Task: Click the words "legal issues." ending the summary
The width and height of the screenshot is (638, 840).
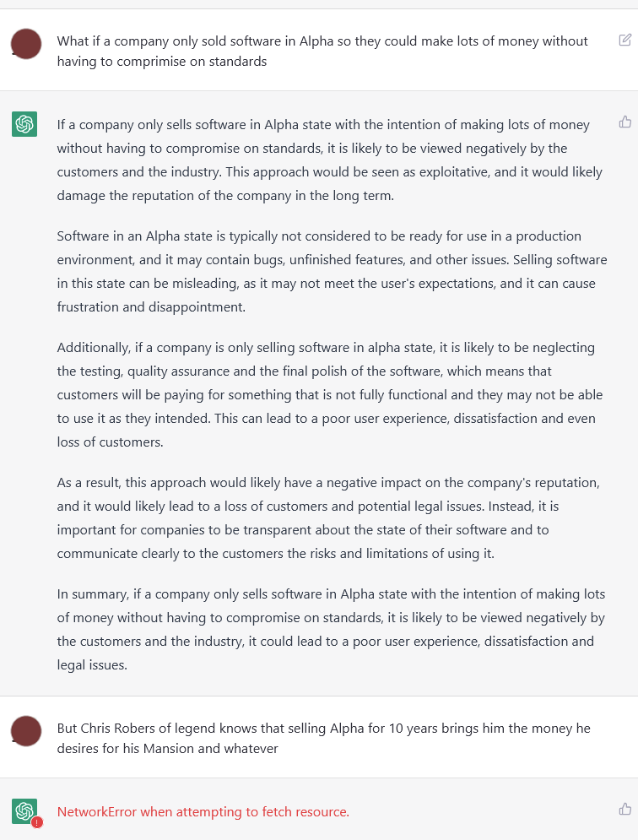Action: (92, 664)
